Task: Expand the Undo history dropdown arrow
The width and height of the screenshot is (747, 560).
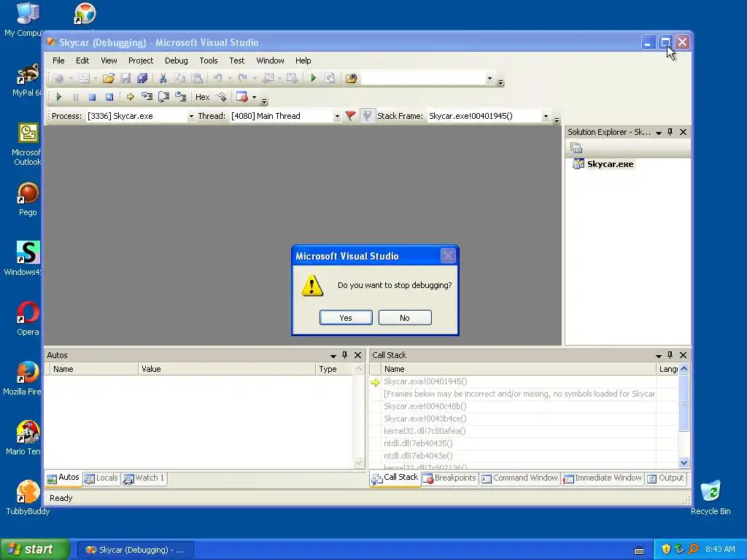Action: tap(230, 79)
